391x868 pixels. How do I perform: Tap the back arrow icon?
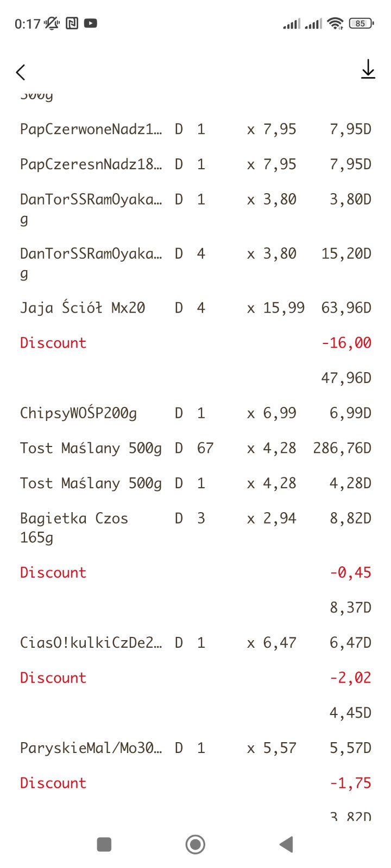(21, 72)
